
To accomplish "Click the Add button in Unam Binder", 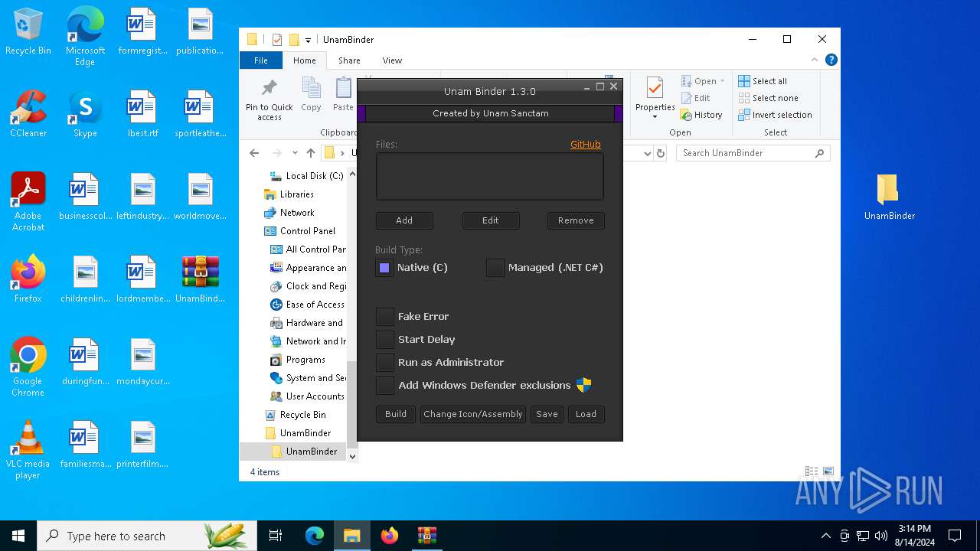I will pyautogui.click(x=404, y=220).
